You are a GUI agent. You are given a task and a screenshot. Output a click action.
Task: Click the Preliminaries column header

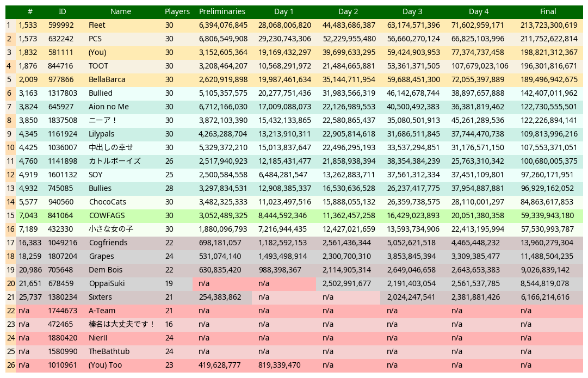(222, 11)
